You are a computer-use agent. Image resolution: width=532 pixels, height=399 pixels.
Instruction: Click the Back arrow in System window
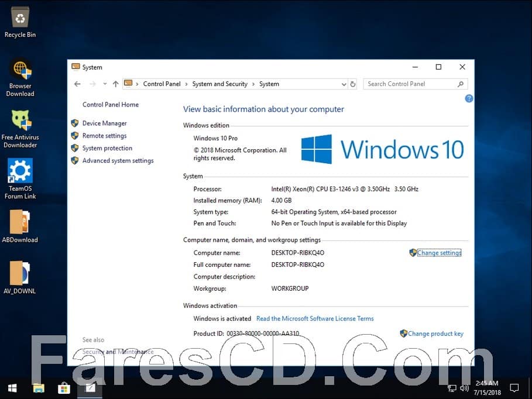(77, 84)
